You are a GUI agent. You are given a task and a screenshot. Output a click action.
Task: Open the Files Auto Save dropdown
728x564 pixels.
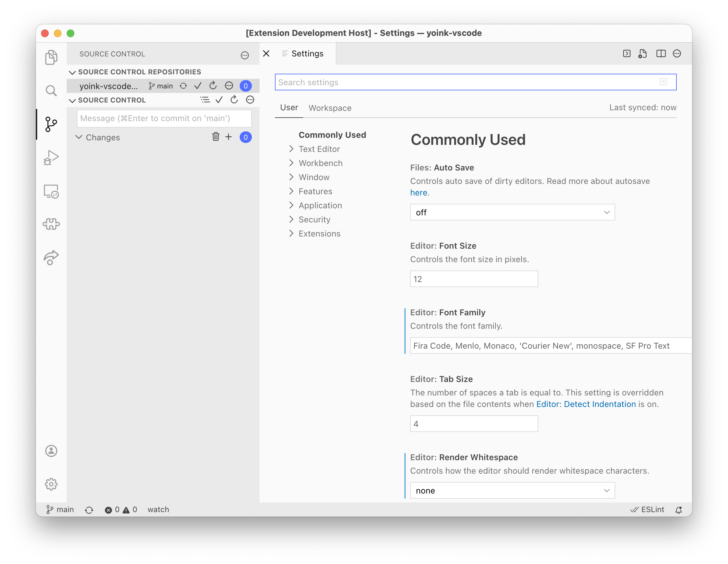[512, 212]
